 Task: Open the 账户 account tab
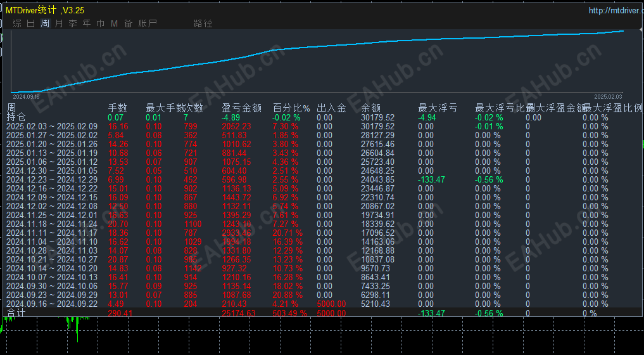click(x=148, y=23)
